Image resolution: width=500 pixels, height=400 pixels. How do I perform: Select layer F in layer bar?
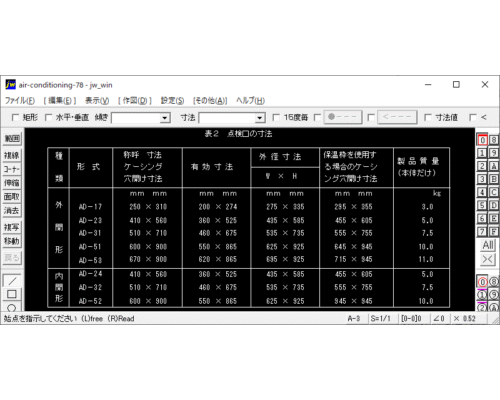point(494,231)
